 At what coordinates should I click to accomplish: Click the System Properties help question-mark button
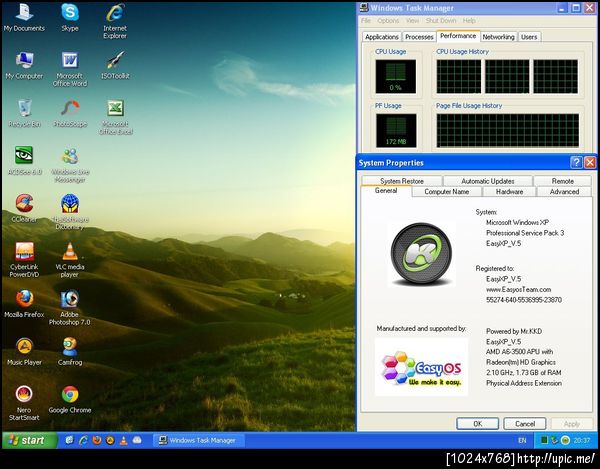576,163
